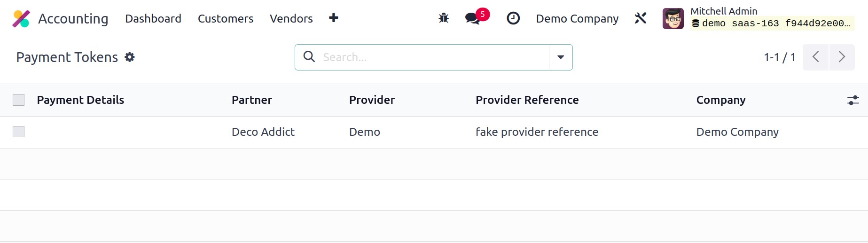Open the Demo Company switcher

pos(577,19)
